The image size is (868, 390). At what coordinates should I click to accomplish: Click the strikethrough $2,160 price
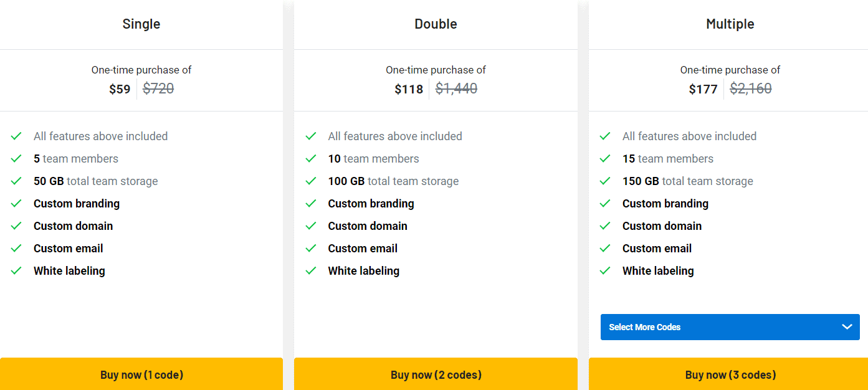[750, 88]
